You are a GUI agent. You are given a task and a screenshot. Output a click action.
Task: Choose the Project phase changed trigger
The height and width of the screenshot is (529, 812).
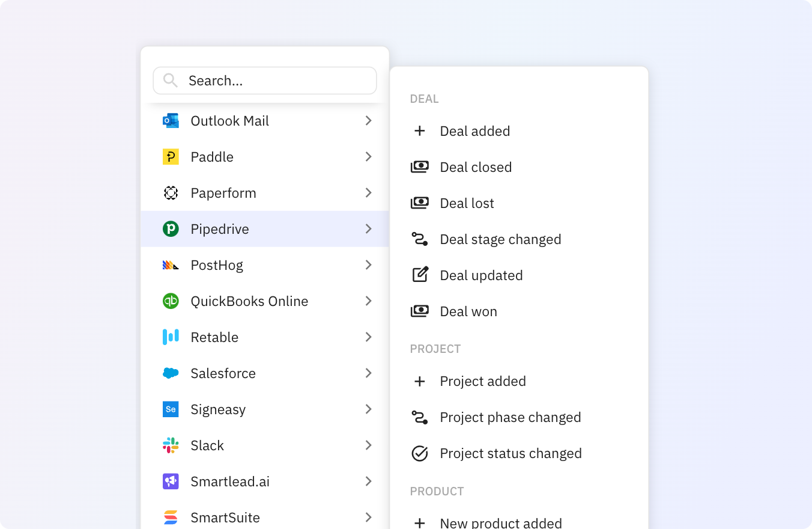tap(519, 417)
